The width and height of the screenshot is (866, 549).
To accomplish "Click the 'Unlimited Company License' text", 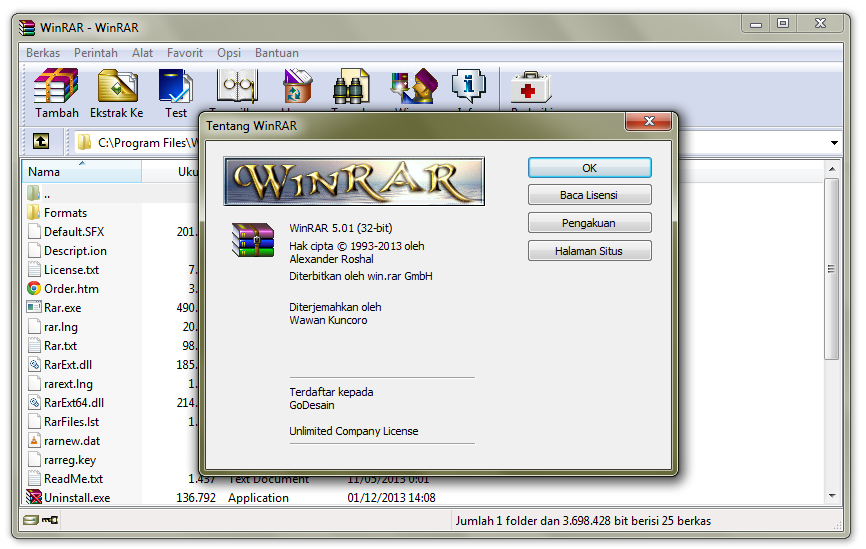I will point(353,431).
